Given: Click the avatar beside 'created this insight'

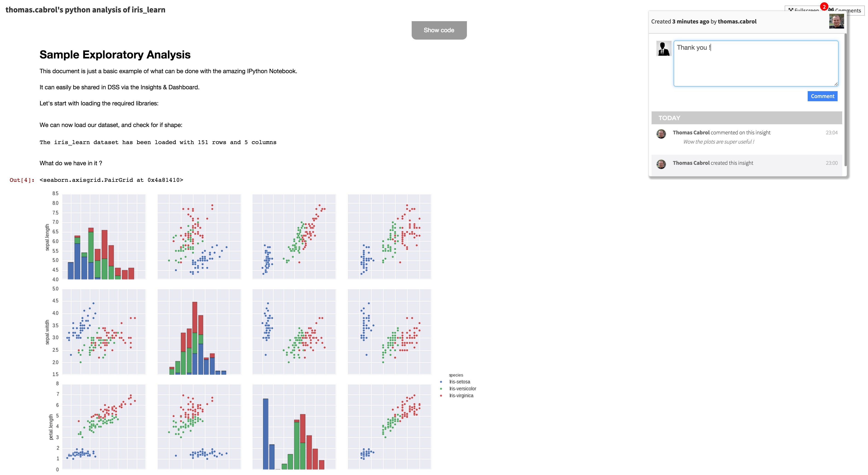Looking at the screenshot, I should click(661, 164).
